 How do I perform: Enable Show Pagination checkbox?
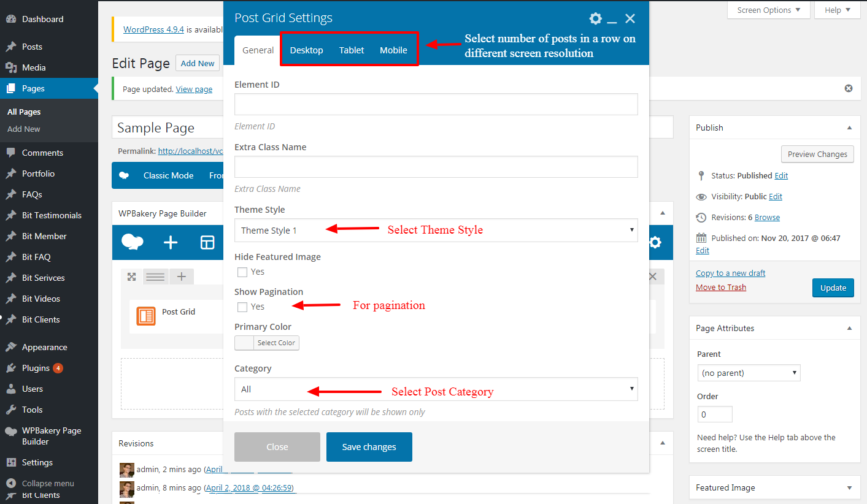[x=242, y=307]
